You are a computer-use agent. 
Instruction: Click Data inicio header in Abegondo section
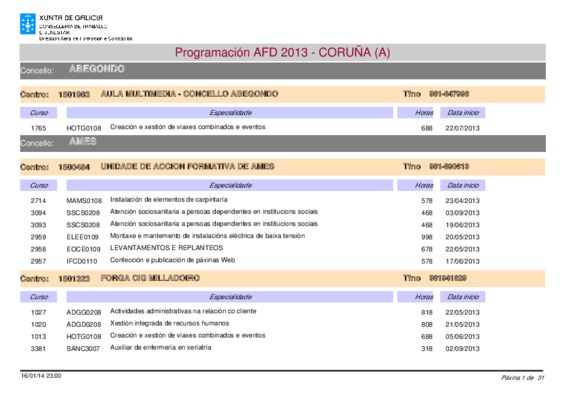[x=463, y=113]
